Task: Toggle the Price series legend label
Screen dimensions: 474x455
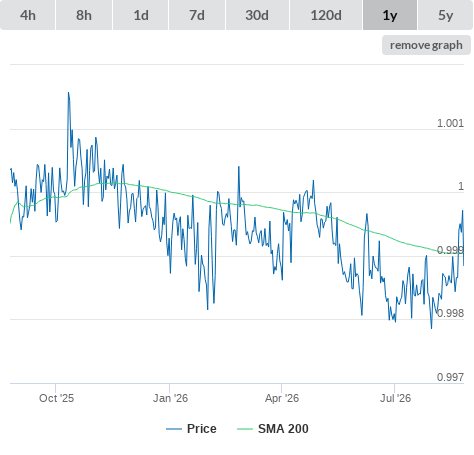Action: [202, 429]
